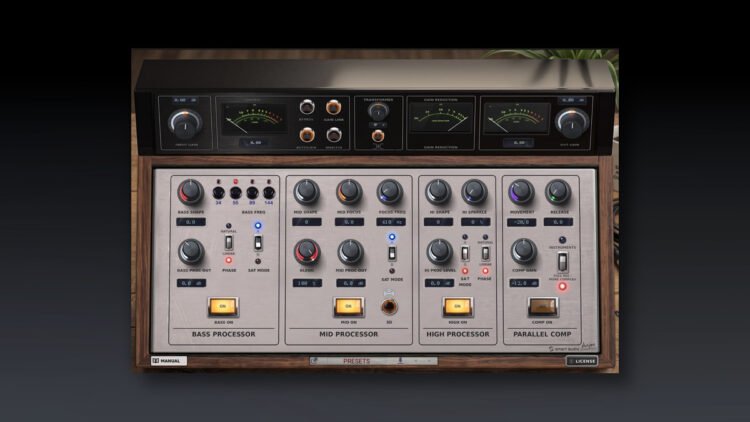Click the top-left silver button beside input meter
Viewport: 750px width, 422px height.
point(307,107)
